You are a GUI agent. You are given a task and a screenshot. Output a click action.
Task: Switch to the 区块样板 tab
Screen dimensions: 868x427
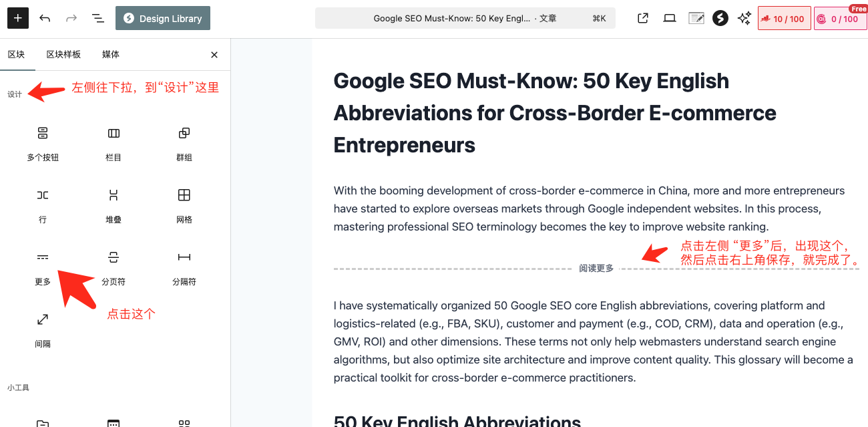point(63,54)
